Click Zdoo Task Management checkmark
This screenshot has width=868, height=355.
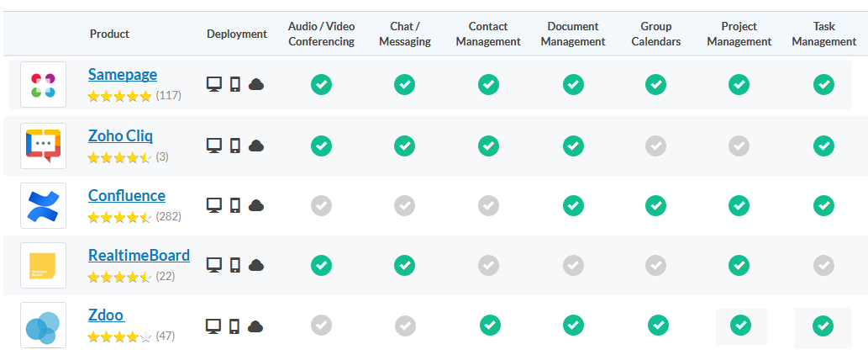click(823, 326)
